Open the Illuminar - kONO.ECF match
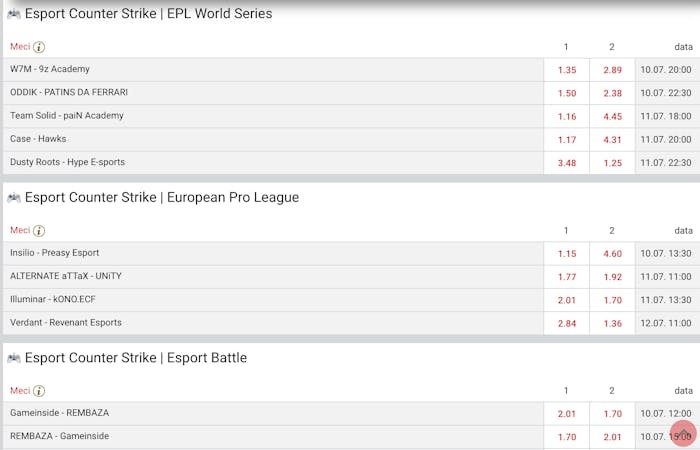The width and height of the screenshot is (700, 450). point(273,300)
